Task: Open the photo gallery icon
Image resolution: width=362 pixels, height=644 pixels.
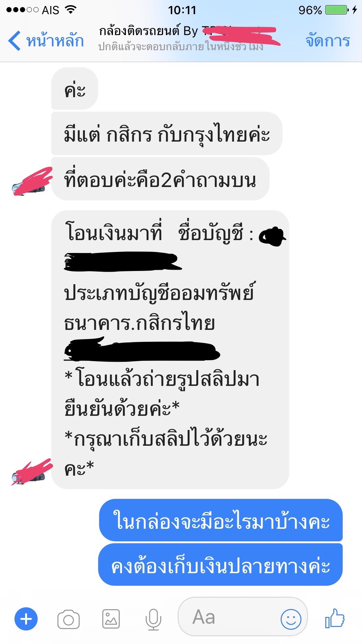Action: coord(111,619)
